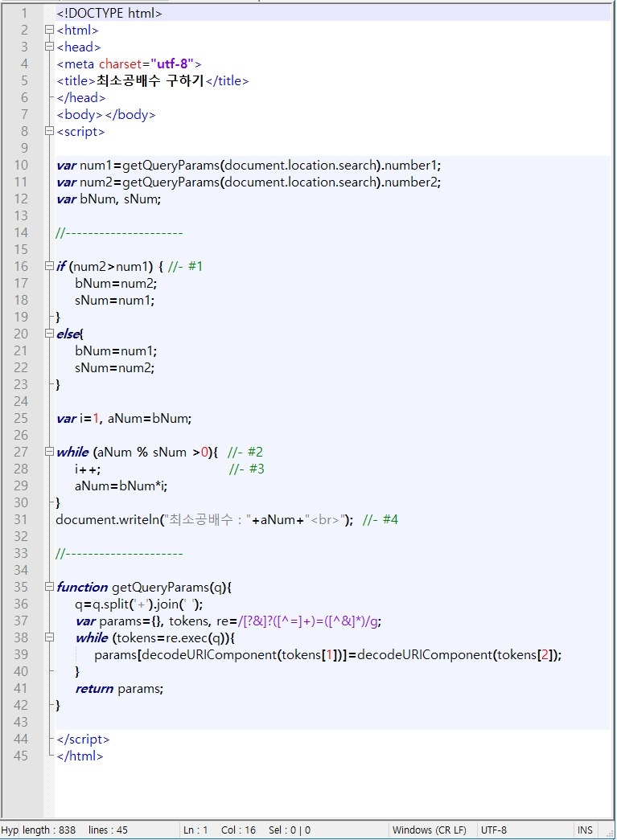Click the 'sNum=num2;' statement

(115, 367)
